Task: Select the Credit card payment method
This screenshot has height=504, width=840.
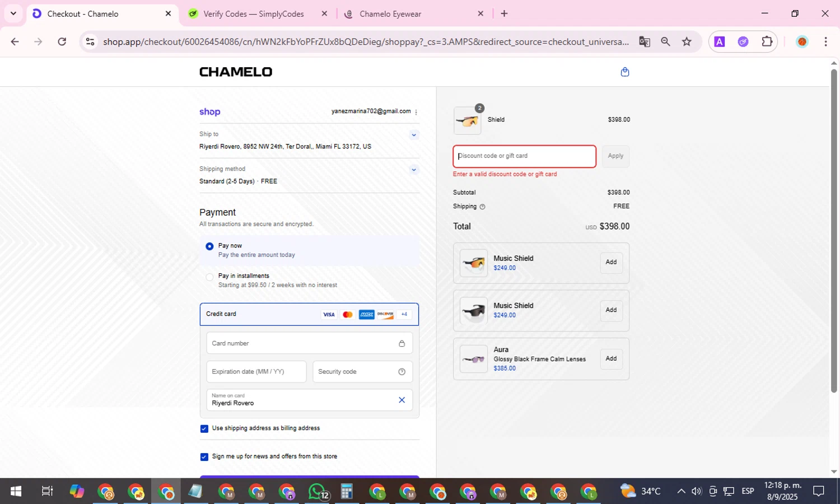Action: pyautogui.click(x=309, y=314)
